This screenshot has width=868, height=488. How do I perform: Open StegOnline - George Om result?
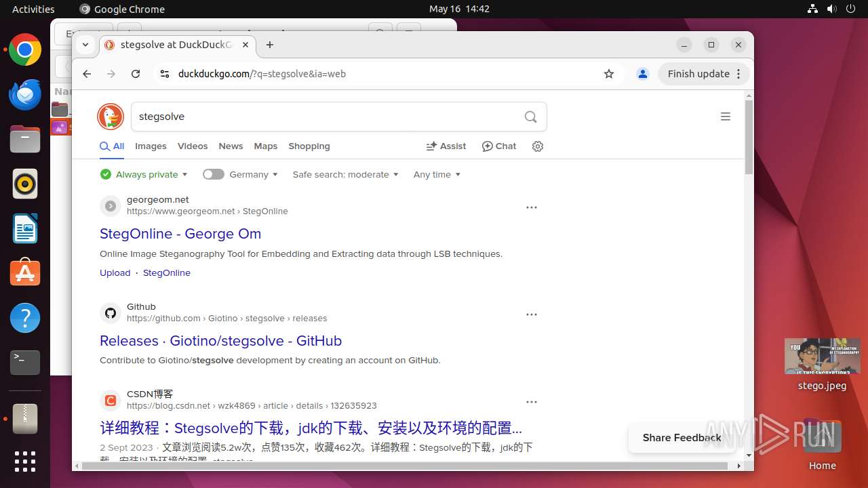click(180, 234)
